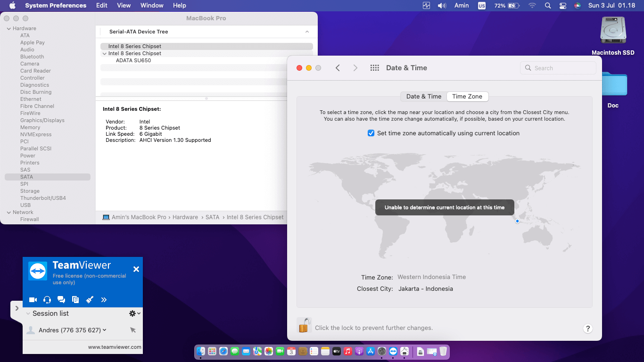Open the Apple menu

coord(12,6)
